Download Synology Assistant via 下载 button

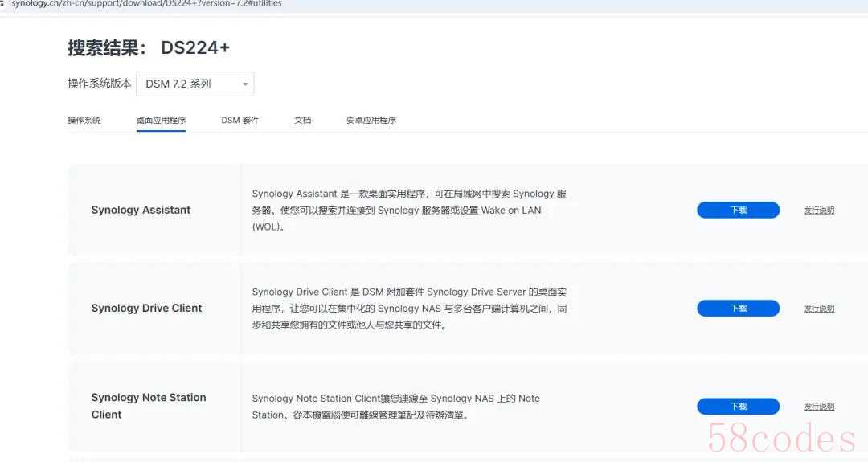tap(738, 211)
